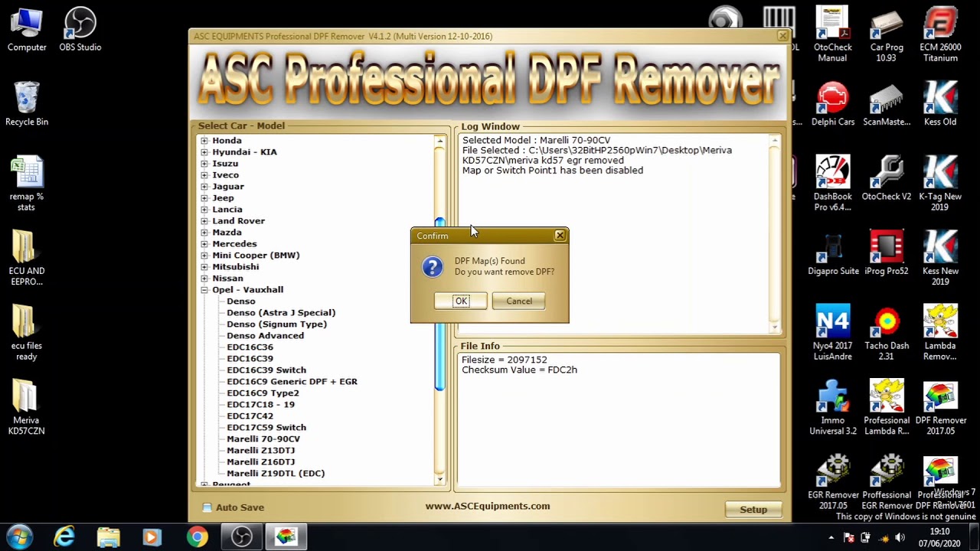The height and width of the screenshot is (551, 980).
Task: Click Log Window scroll up arrow
Action: pos(775,141)
